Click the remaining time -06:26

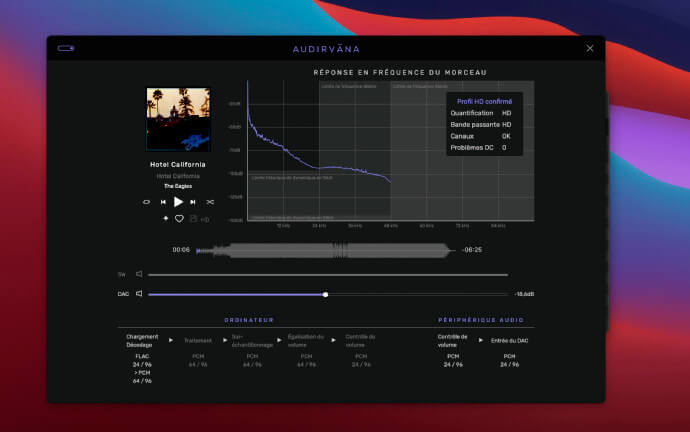472,249
